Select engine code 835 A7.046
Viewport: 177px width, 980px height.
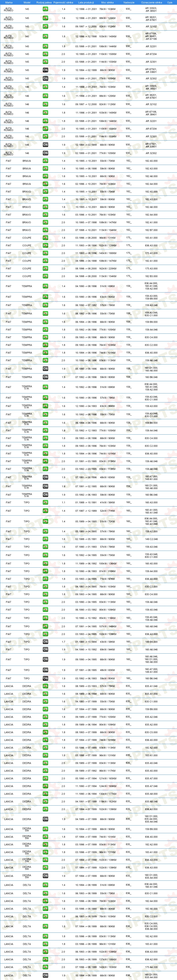pos(151,786)
